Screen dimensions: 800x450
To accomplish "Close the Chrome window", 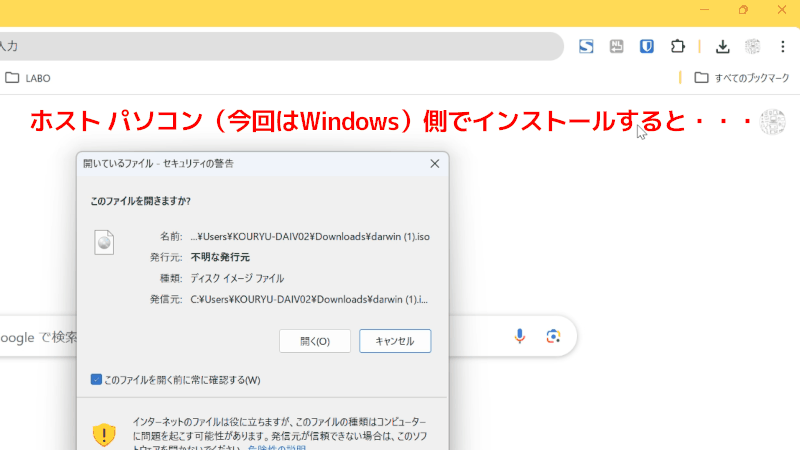I will point(782,10).
